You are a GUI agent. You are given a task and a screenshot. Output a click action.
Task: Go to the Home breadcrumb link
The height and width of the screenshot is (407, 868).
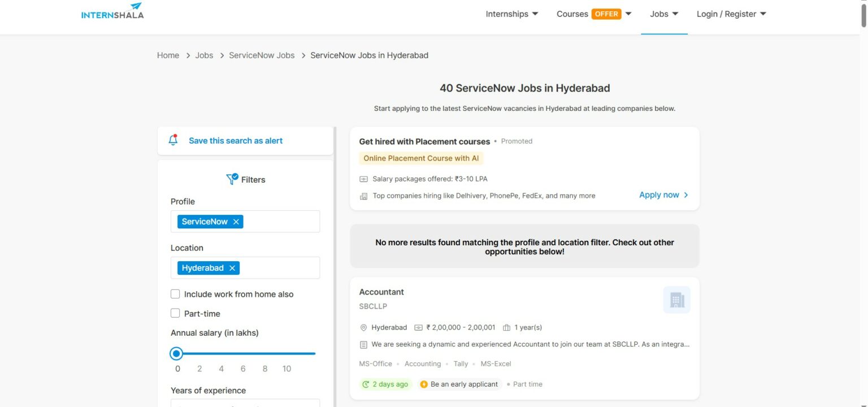168,55
